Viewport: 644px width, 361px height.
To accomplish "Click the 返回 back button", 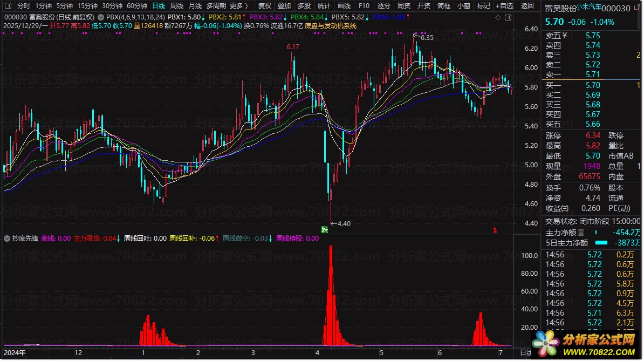I will [x=527, y=6].
